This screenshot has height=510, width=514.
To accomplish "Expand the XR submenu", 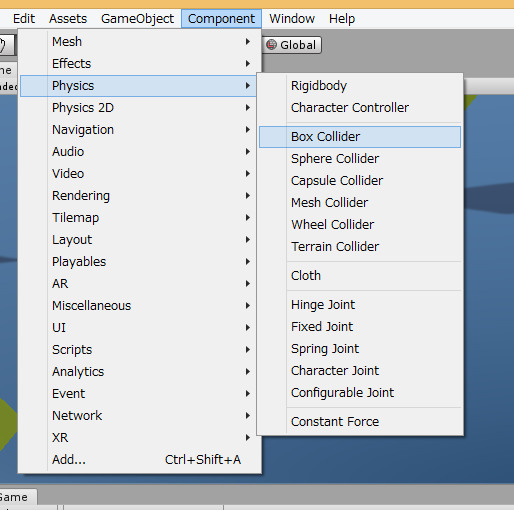I will [x=138, y=438].
